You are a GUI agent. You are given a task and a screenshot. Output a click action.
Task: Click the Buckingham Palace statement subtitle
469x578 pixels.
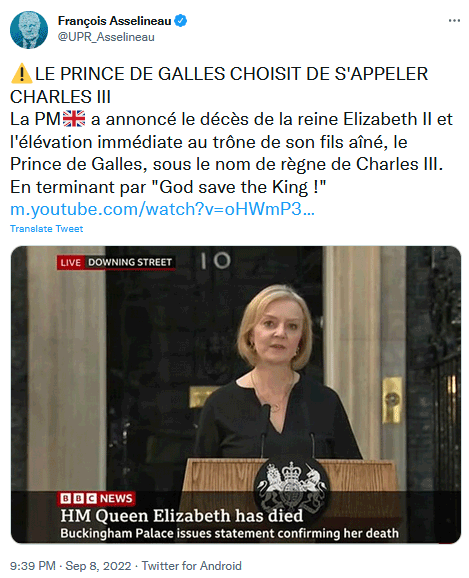(x=229, y=533)
